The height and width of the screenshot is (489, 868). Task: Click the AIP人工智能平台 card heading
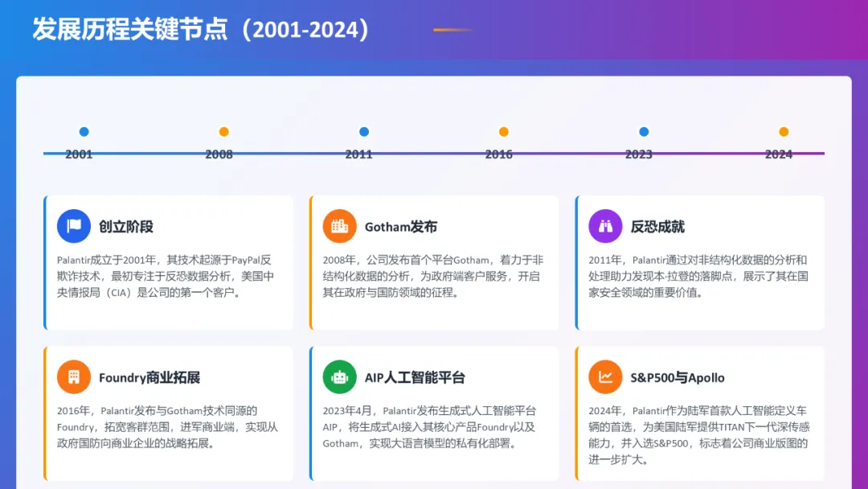click(x=415, y=378)
